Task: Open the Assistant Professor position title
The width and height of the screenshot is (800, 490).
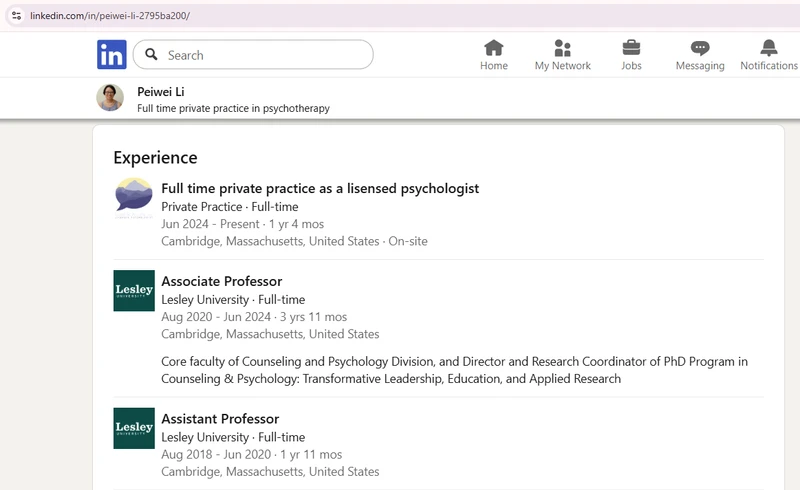Action: (220, 419)
